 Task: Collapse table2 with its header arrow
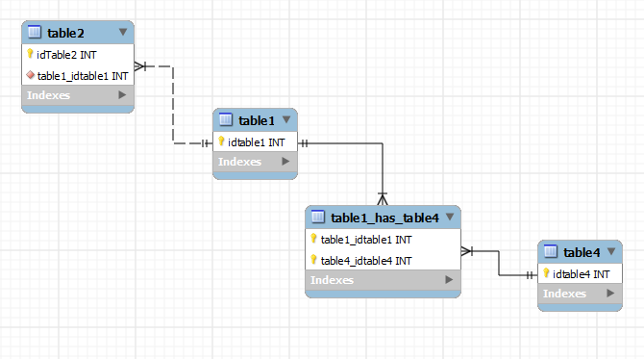pos(123,32)
